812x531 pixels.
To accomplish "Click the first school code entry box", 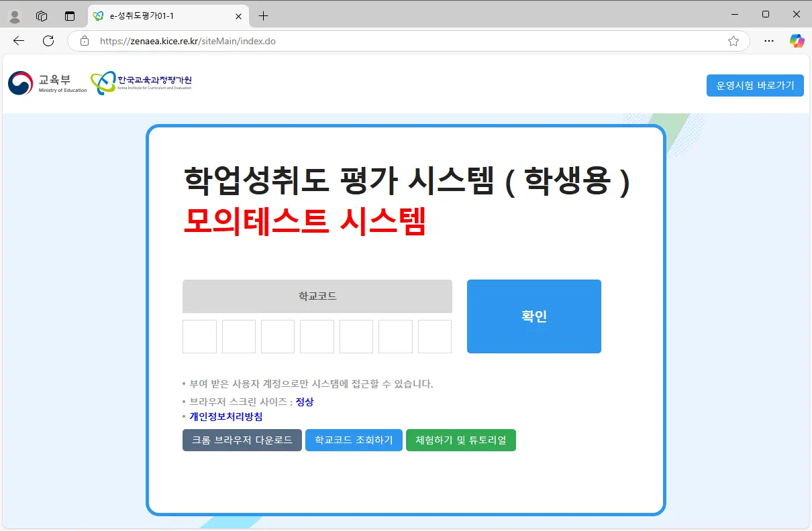I will 199,336.
